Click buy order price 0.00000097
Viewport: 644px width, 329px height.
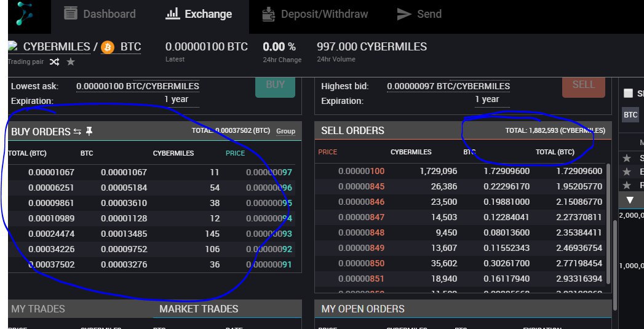(x=269, y=173)
